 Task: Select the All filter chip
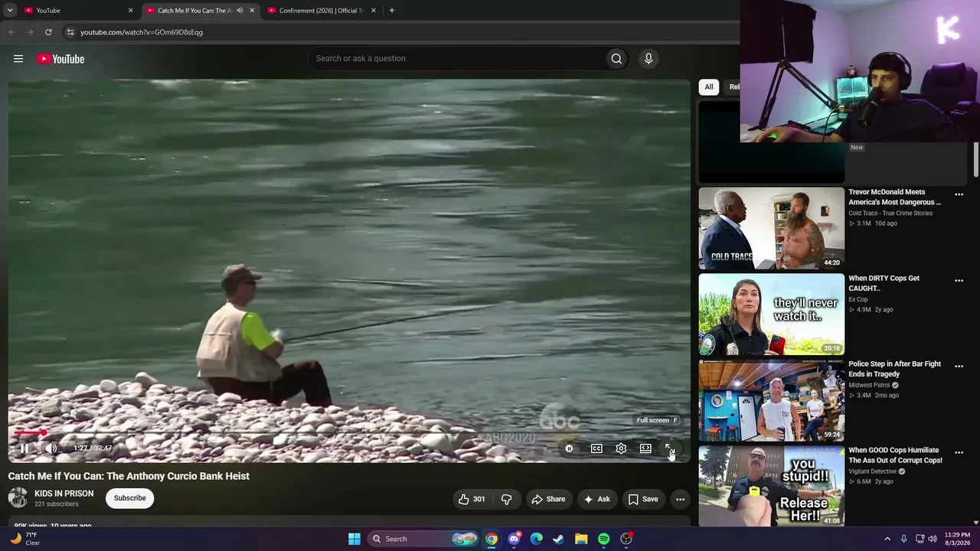click(x=709, y=87)
